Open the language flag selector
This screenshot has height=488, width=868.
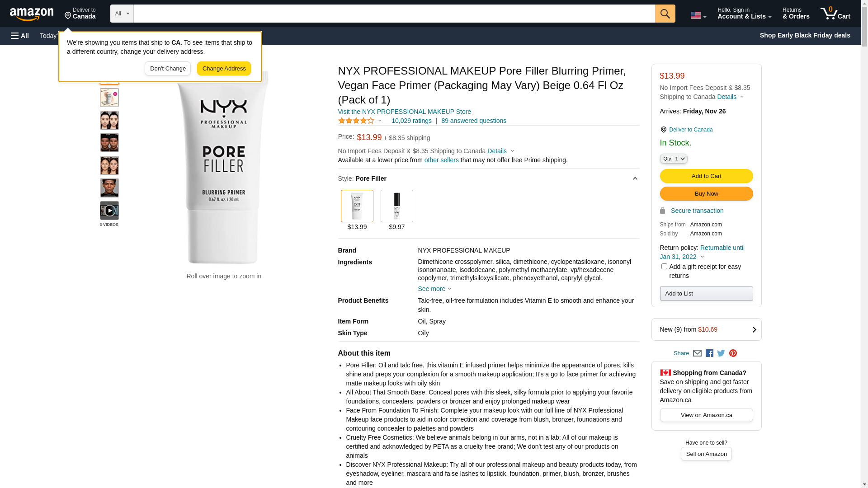(698, 15)
